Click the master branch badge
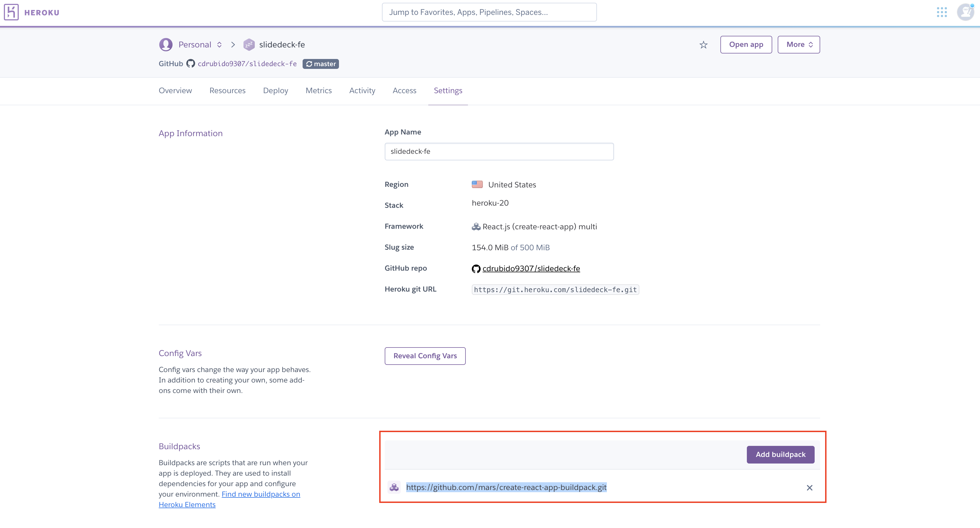Viewport: 980px width, 528px height. click(x=321, y=64)
